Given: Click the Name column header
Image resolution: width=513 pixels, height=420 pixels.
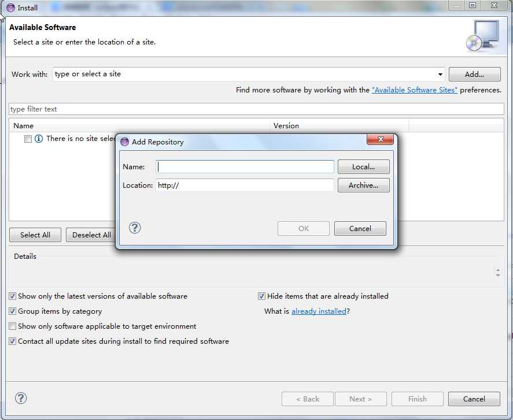Looking at the screenshot, I should (x=139, y=125).
